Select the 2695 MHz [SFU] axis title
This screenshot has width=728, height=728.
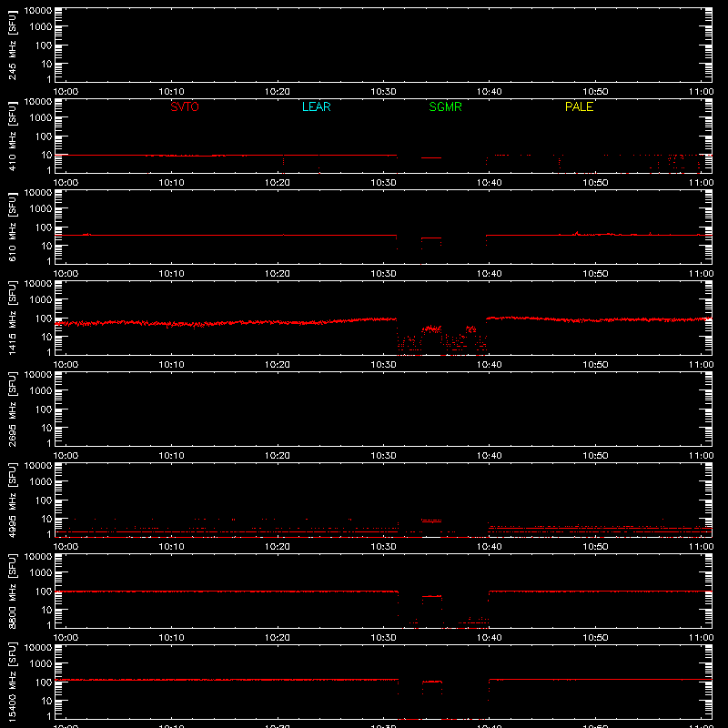(12, 409)
